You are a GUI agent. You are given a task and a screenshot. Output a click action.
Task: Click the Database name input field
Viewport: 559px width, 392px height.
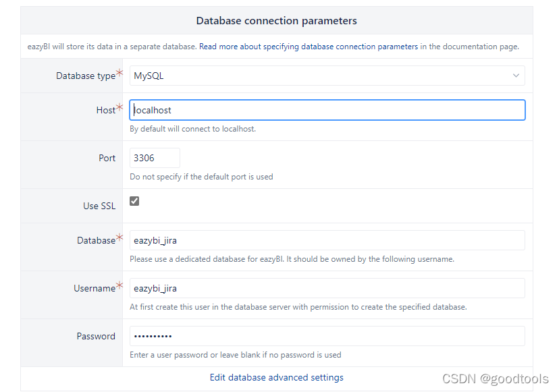click(x=327, y=240)
